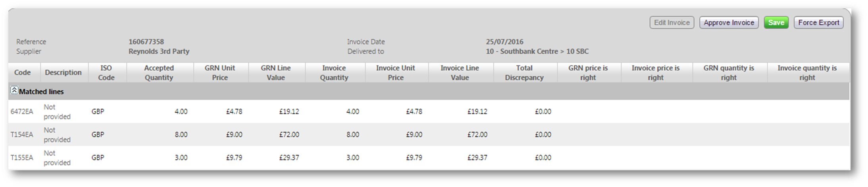
Task: Click the Matched lines group label
Action: click(41, 92)
